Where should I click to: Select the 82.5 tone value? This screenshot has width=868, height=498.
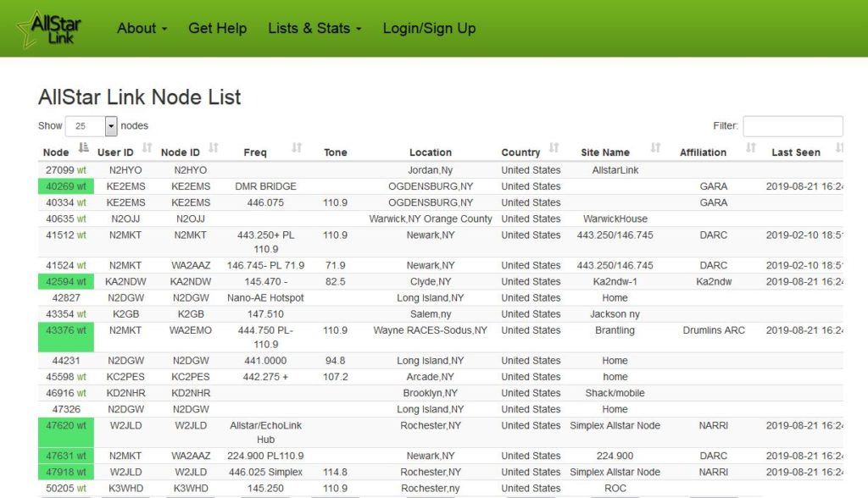pyautogui.click(x=336, y=281)
